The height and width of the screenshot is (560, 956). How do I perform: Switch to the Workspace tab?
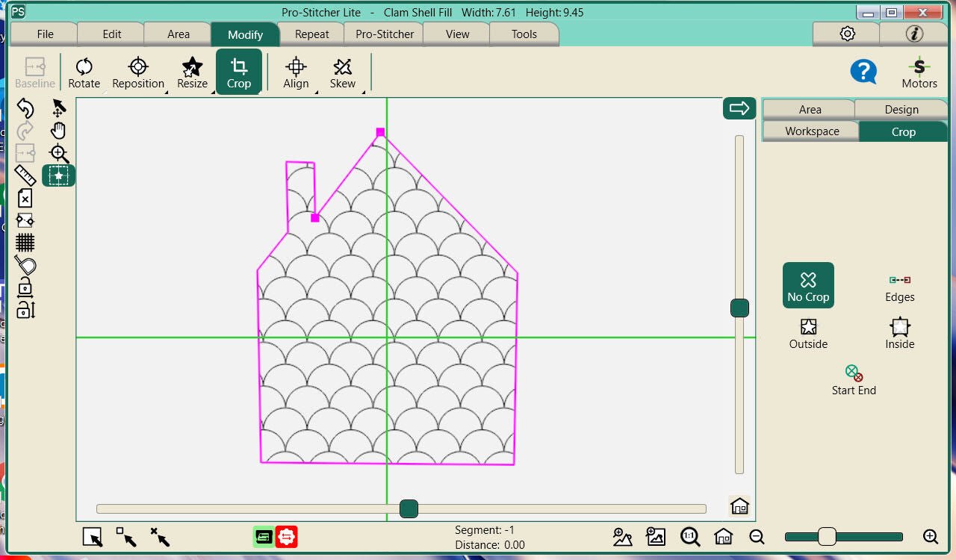pyautogui.click(x=812, y=131)
